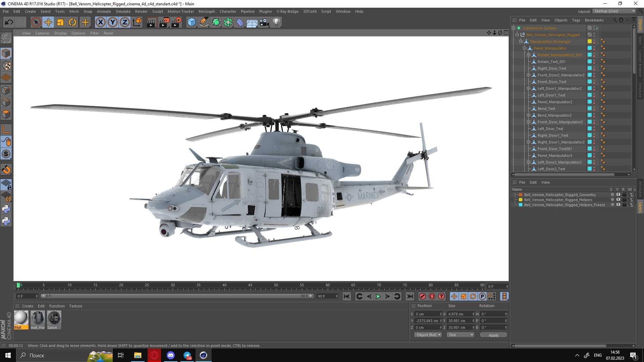Collapse Manipulator_Rectangle tree node
Viewport: 644px width, 362px height.
point(521,42)
